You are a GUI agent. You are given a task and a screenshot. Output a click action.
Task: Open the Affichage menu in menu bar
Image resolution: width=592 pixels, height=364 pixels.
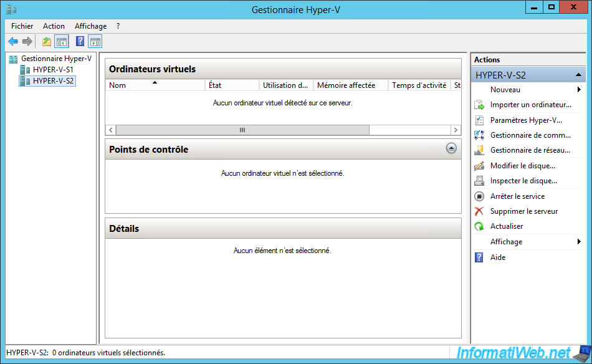pos(90,26)
